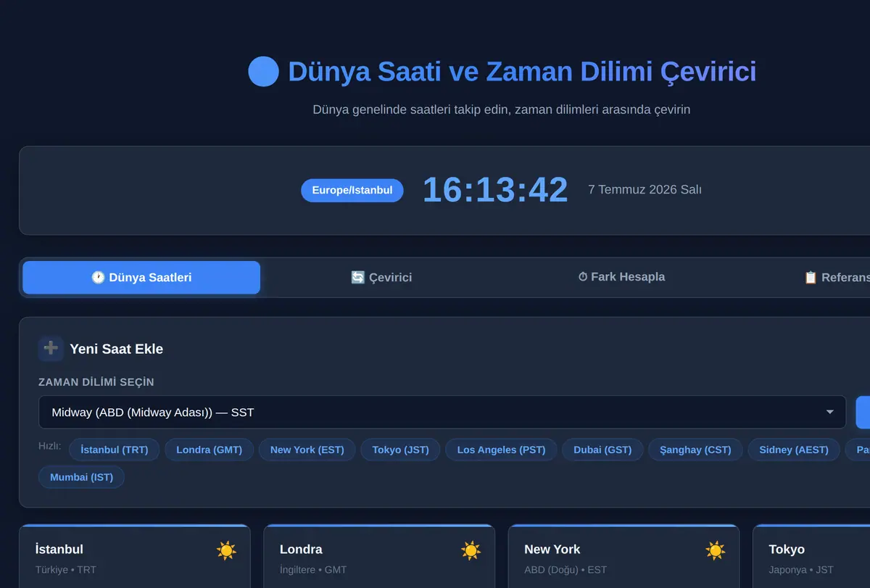870x588 pixels.
Task: Click the date text 7 Temmuz 2026 Salı
Action: pyautogui.click(x=645, y=190)
